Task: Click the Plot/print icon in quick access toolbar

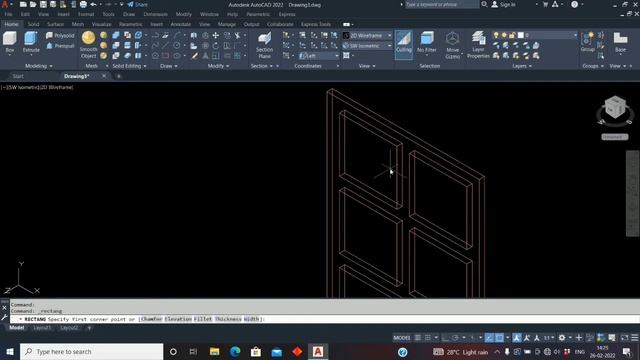Action: pyautogui.click(x=83, y=4)
